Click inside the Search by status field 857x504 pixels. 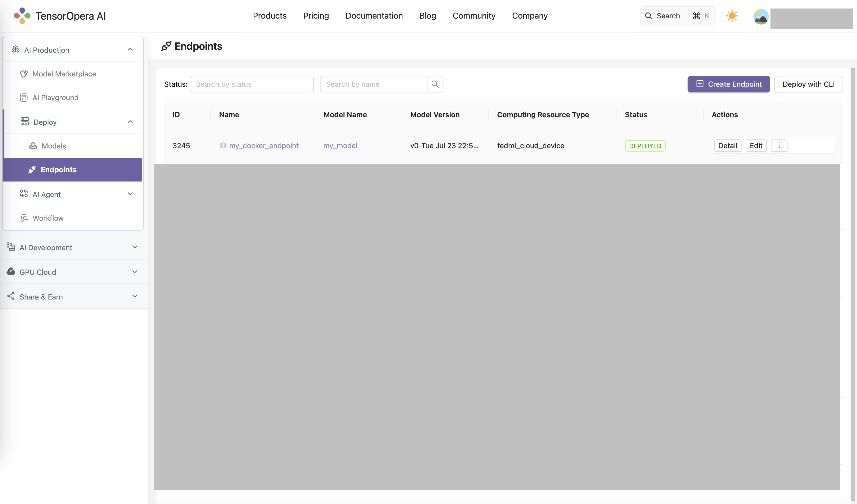(x=252, y=84)
